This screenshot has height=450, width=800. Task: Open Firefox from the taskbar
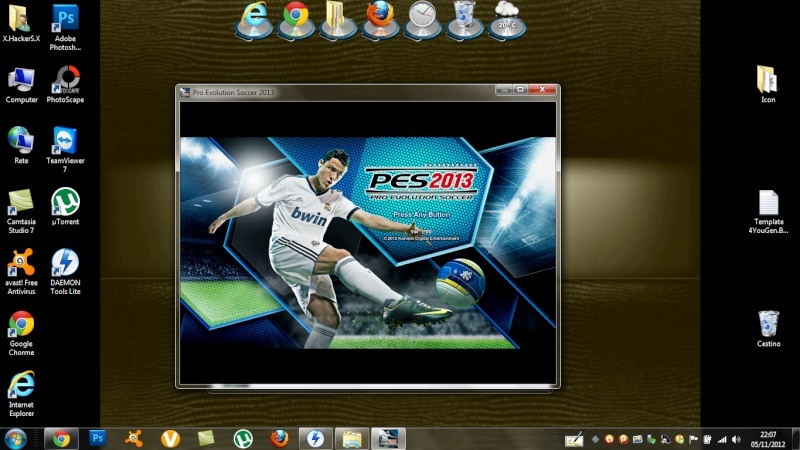280,439
